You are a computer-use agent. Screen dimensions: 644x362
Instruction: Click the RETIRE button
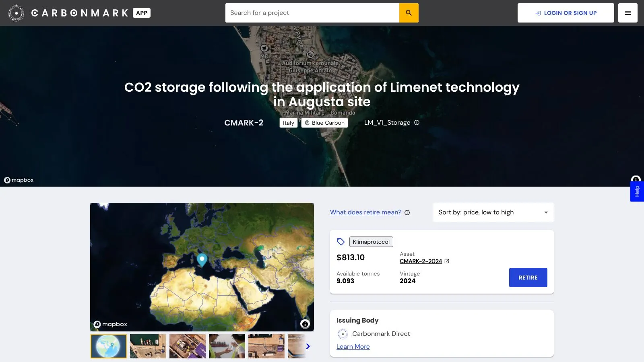528,278
